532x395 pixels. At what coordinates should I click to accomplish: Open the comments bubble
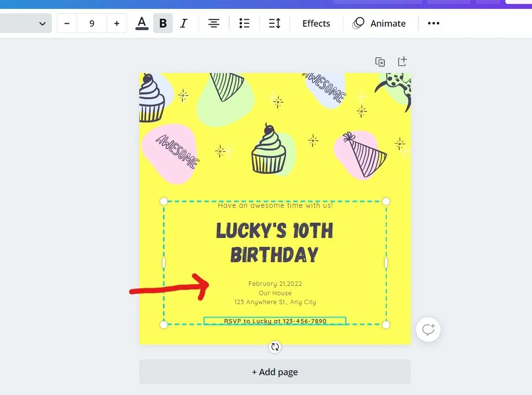coord(428,329)
